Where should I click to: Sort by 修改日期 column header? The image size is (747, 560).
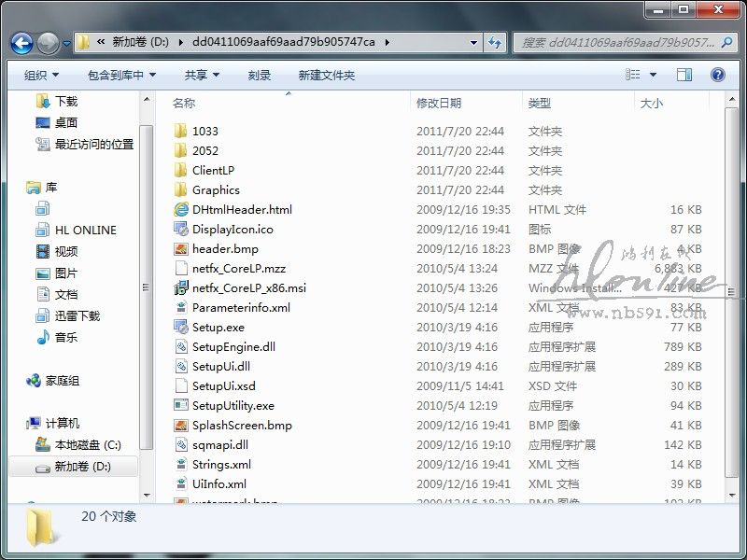coord(439,103)
